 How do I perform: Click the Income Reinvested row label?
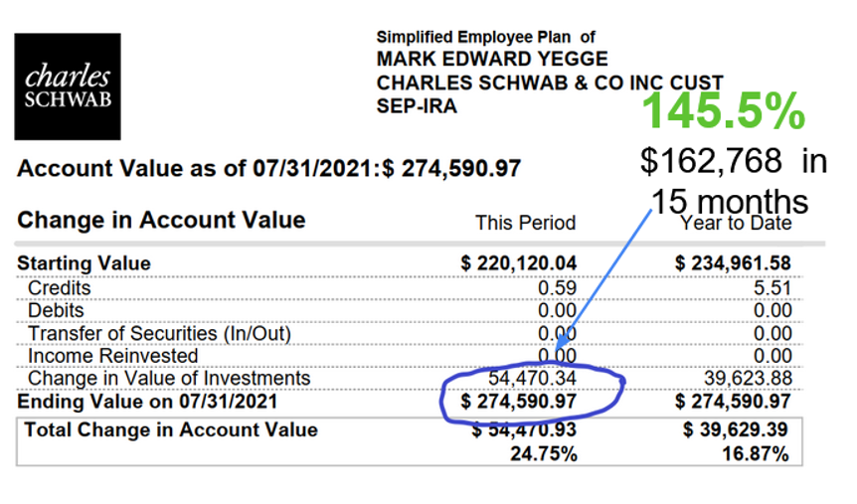pos(113,356)
